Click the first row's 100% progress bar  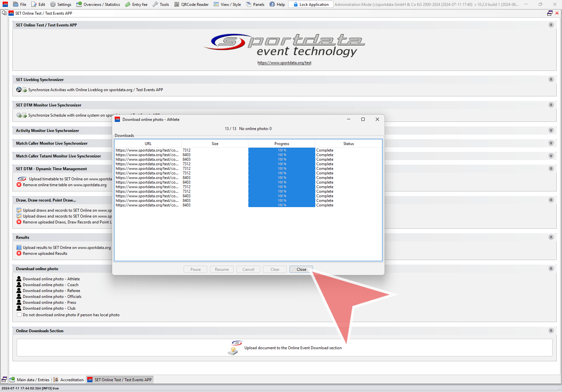point(282,150)
